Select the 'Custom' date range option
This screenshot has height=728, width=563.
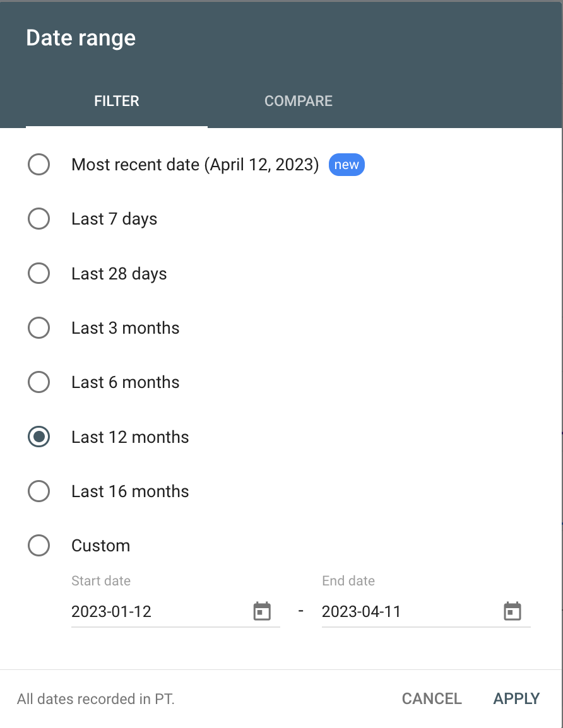pyautogui.click(x=39, y=545)
